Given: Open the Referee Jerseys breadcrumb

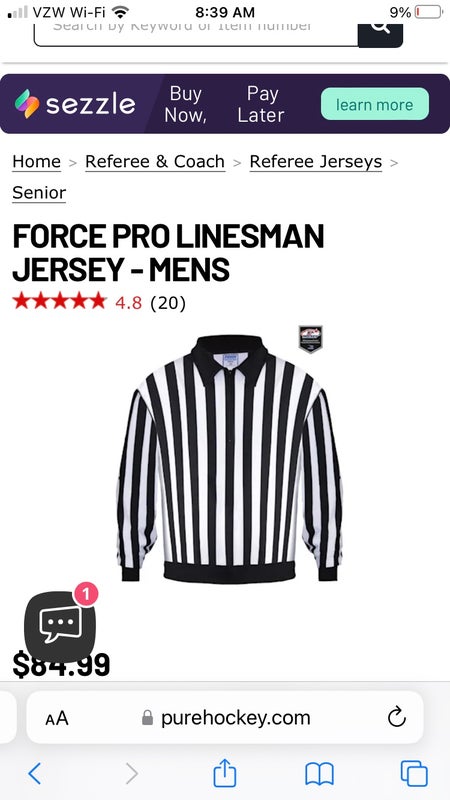Looking at the screenshot, I should click(x=316, y=162).
